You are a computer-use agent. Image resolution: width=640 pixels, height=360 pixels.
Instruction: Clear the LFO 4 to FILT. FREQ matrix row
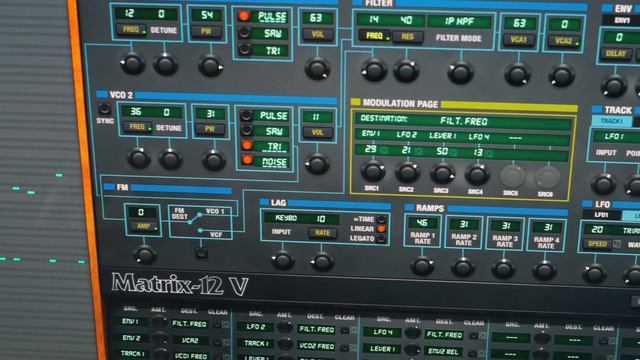click(x=473, y=336)
